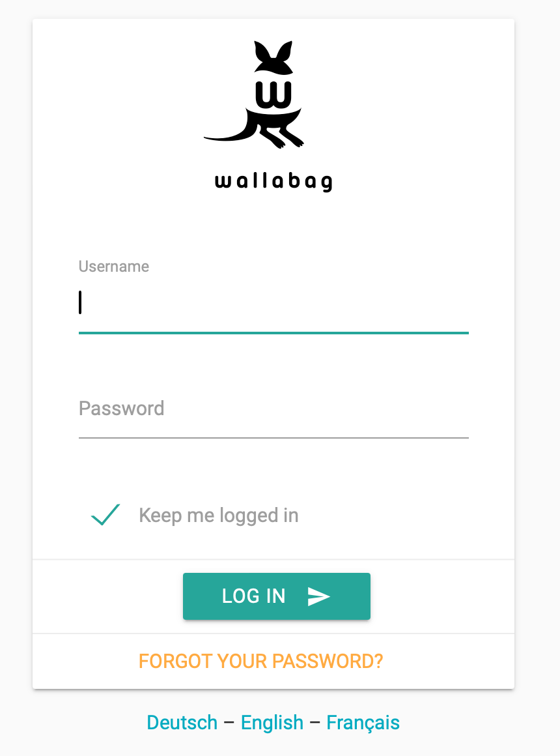Image resolution: width=560 pixels, height=756 pixels.
Task: Submit with the LOG IN button
Action: [x=277, y=596]
